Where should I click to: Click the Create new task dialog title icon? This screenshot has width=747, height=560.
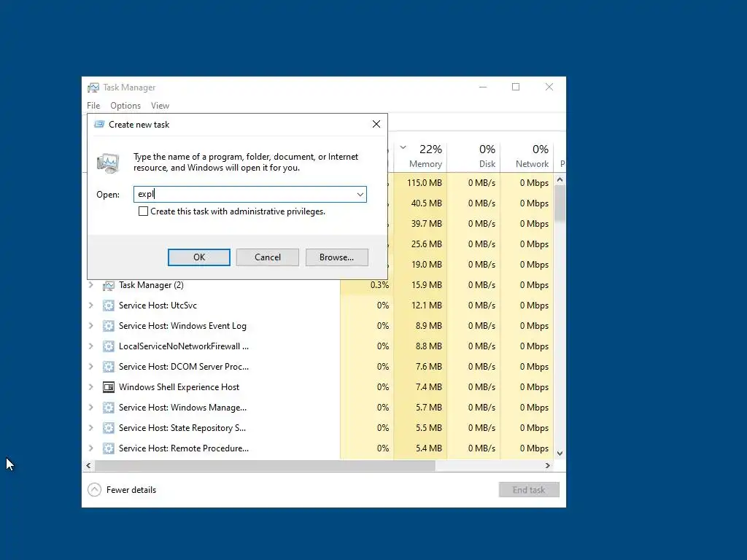click(99, 124)
